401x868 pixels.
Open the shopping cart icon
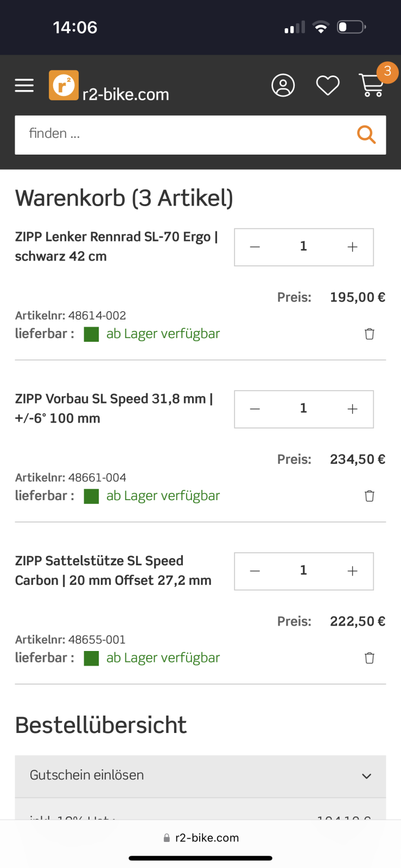click(x=372, y=85)
